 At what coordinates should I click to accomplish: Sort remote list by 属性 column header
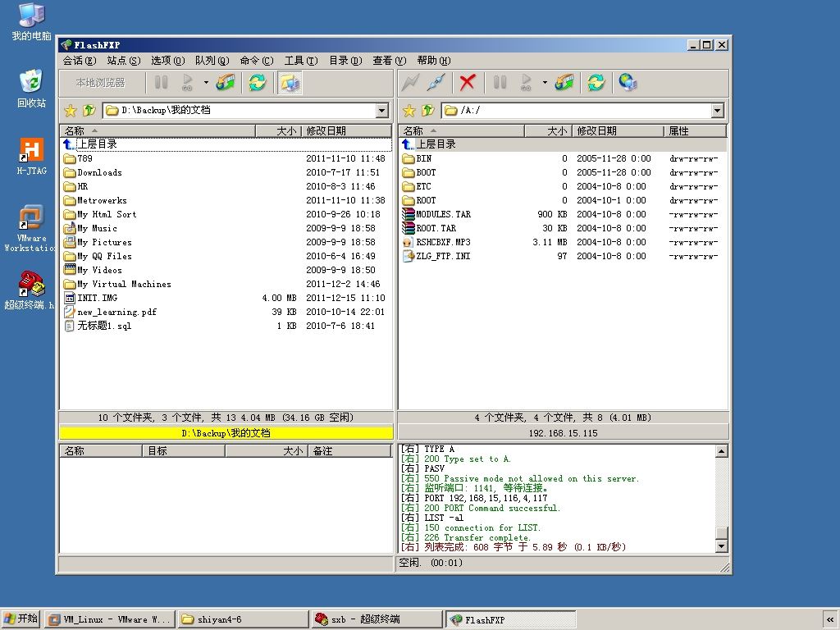pos(695,130)
